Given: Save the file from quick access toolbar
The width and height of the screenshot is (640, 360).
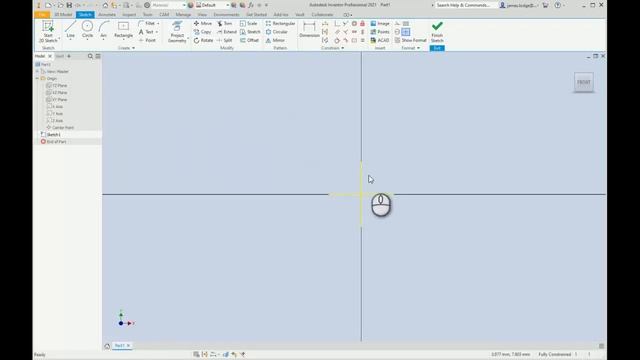Looking at the screenshot, I should pyautogui.click(x=69, y=5).
